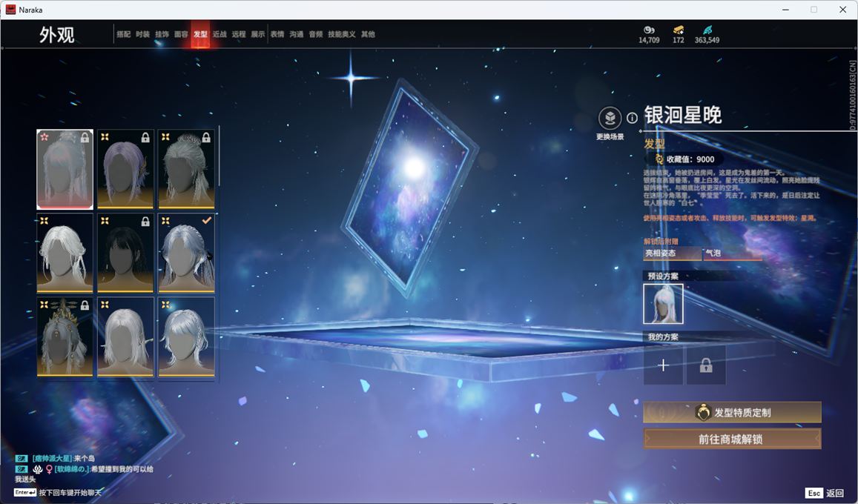The image size is (858, 504).
Task: Open the 沟通 communication tab
Action: click(297, 34)
